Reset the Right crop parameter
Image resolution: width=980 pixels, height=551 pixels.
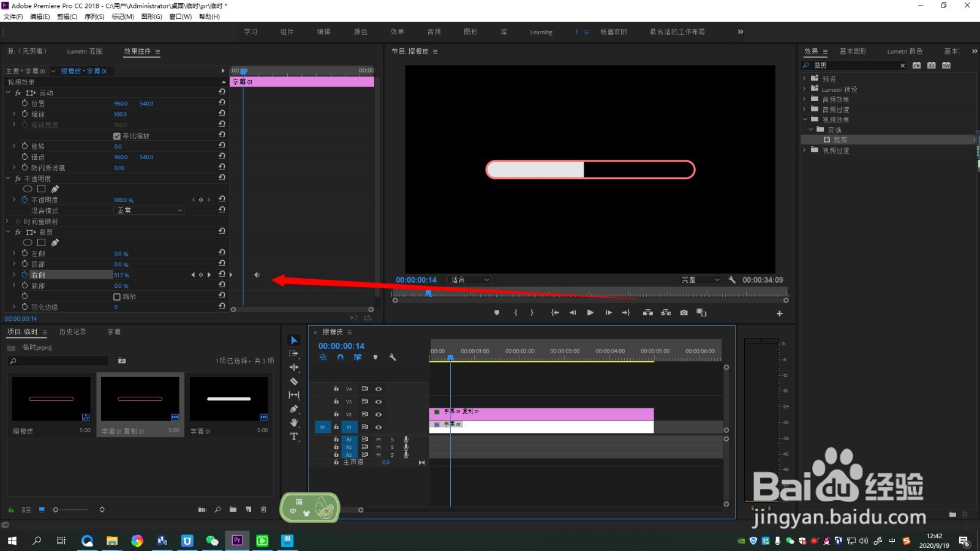pos(222,274)
